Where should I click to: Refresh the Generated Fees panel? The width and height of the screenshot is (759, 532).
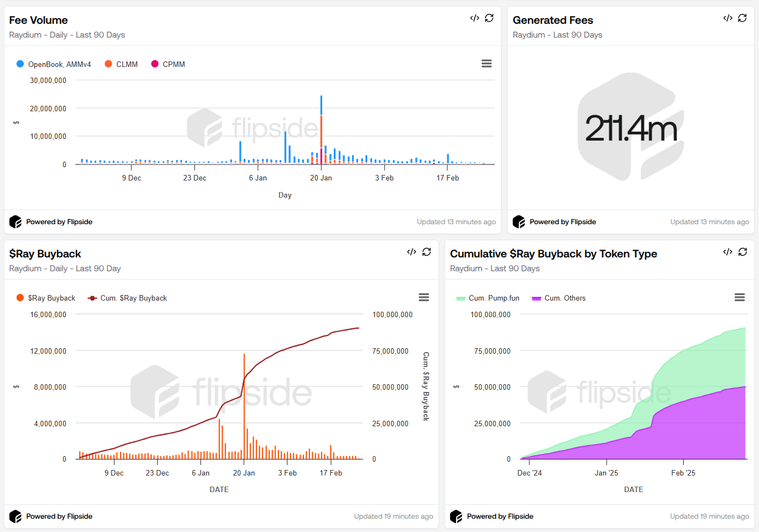pos(742,18)
